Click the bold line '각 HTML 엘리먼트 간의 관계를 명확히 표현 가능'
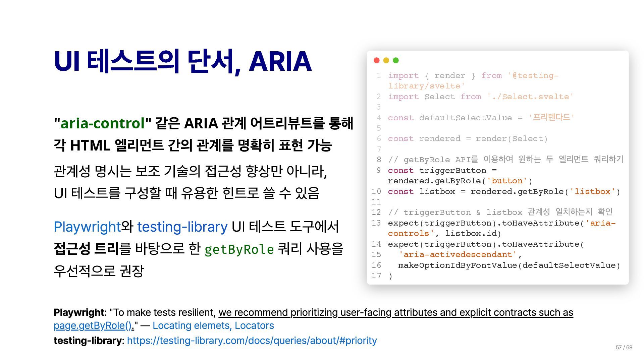This screenshot has height=362, width=644. pos(193,145)
